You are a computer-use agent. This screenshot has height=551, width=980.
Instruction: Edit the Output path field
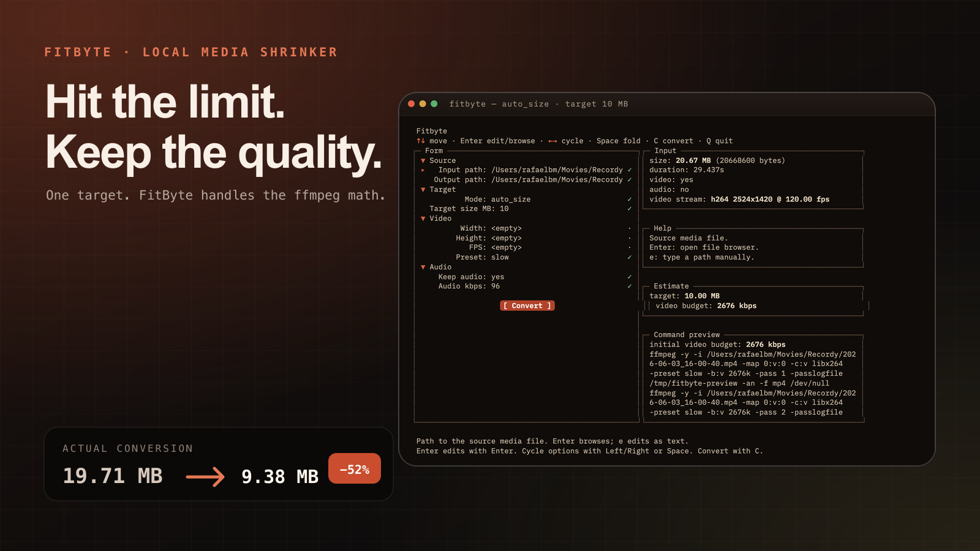point(557,180)
